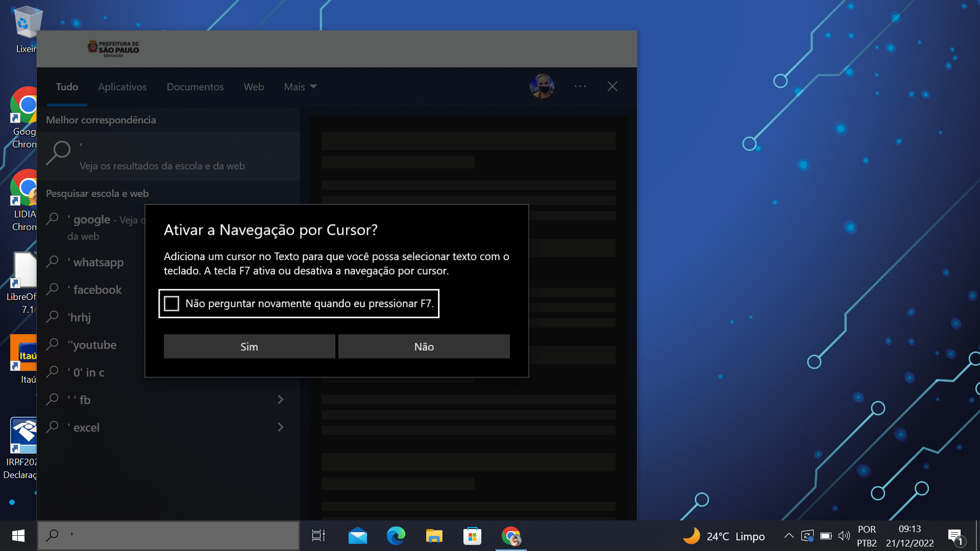Show hidden system tray icons
980x551 pixels.
(x=789, y=536)
